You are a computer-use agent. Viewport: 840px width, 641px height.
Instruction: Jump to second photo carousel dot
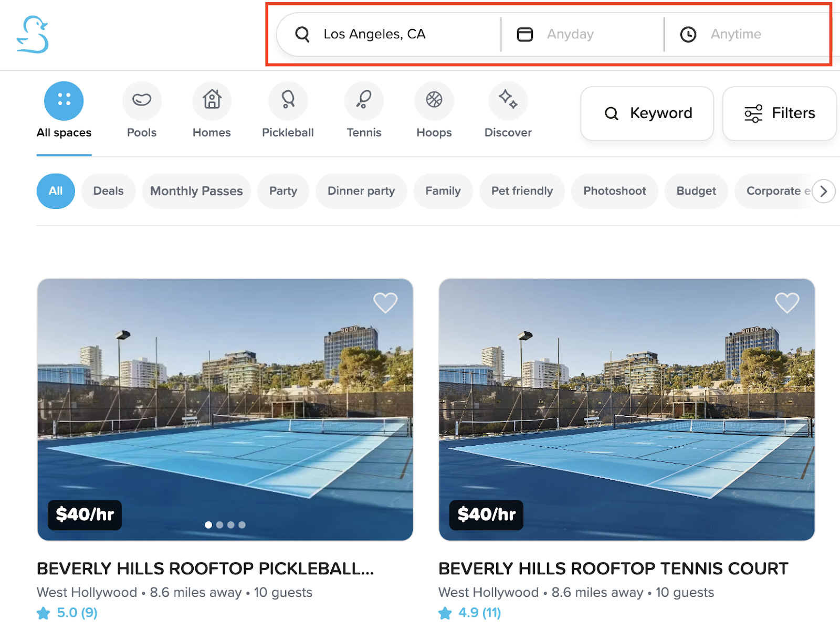(x=219, y=525)
